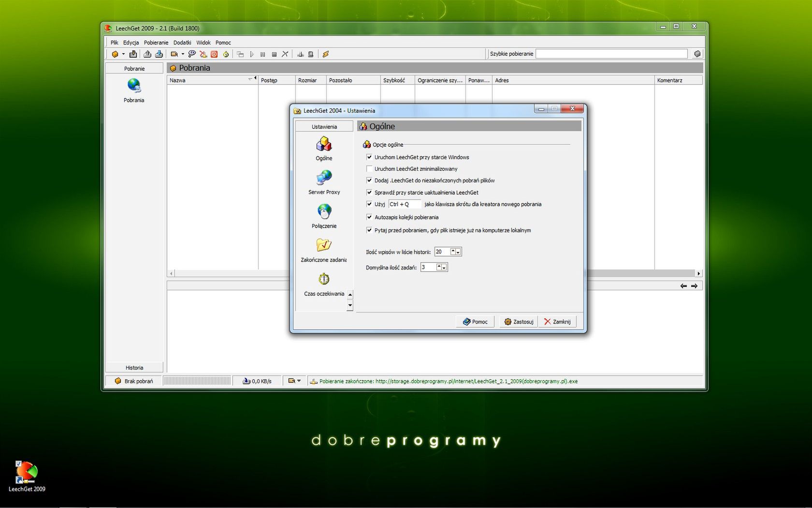Screen dimensions: 812x508
Task: Click the Zamknij button
Action: (557, 322)
